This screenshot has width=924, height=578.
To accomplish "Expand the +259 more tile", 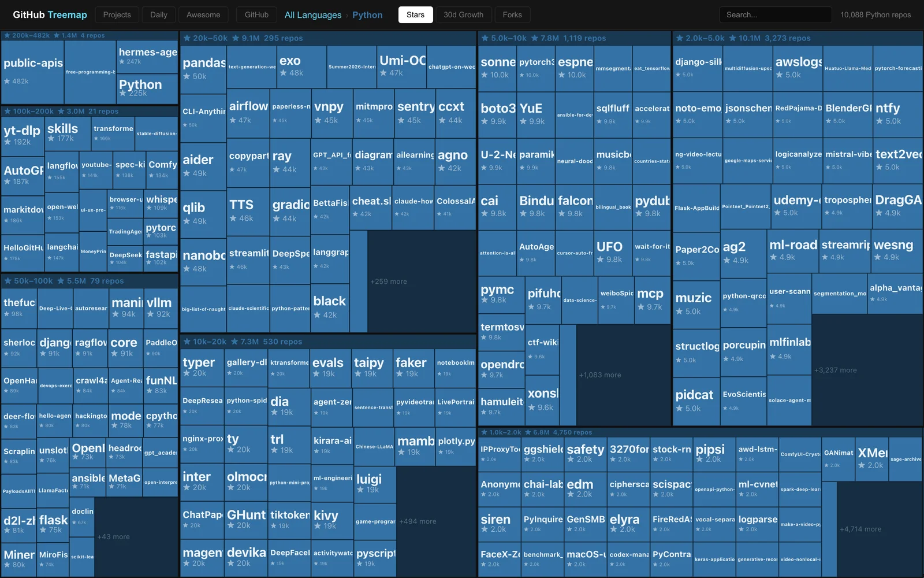I will pyautogui.click(x=422, y=281).
